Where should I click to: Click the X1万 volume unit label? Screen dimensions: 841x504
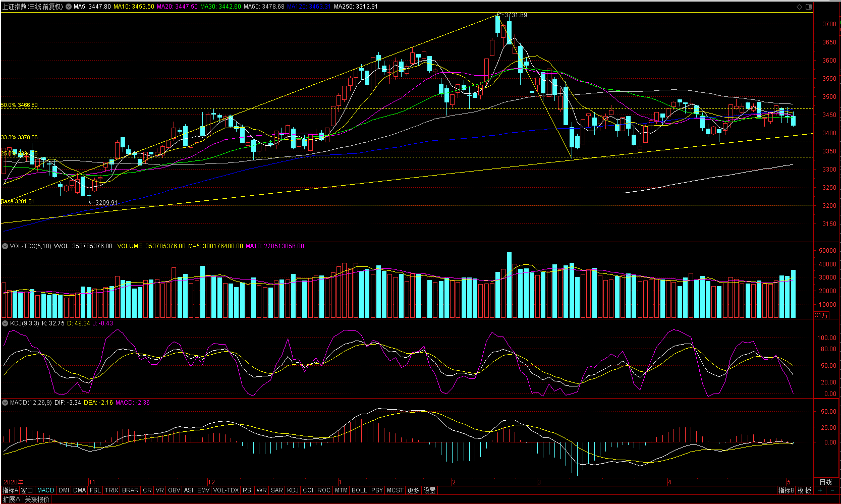pyautogui.click(x=821, y=315)
